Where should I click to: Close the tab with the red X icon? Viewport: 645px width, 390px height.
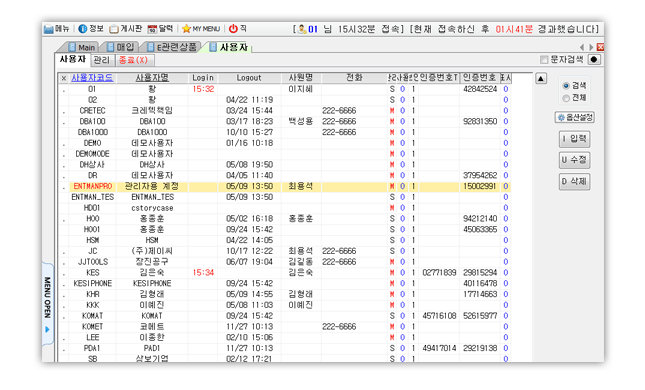(601, 47)
